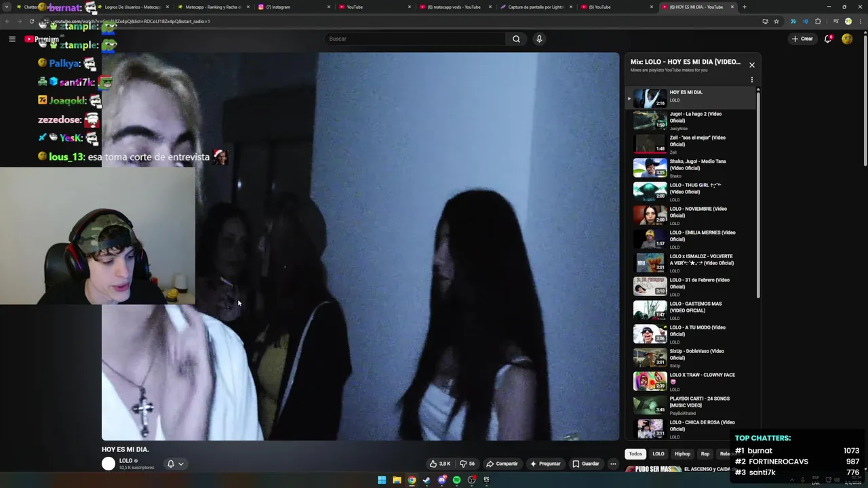The width and height of the screenshot is (868, 488).
Task: Reload the page
Action: (x=31, y=21)
